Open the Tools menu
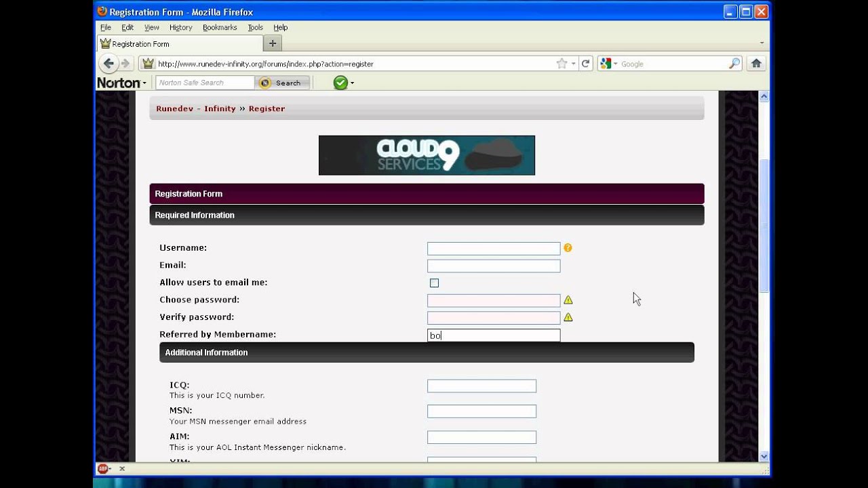868x488 pixels. pos(256,28)
